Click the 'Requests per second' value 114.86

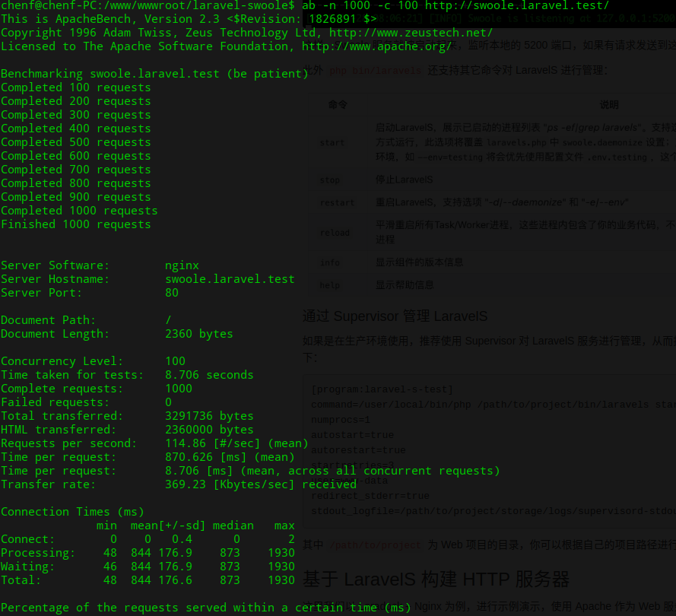182,443
